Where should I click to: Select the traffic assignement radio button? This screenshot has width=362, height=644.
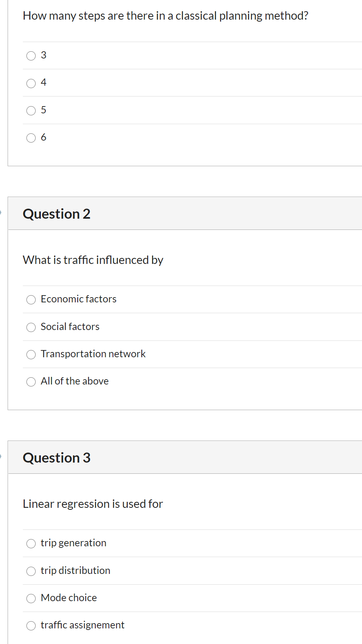click(x=31, y=626)
